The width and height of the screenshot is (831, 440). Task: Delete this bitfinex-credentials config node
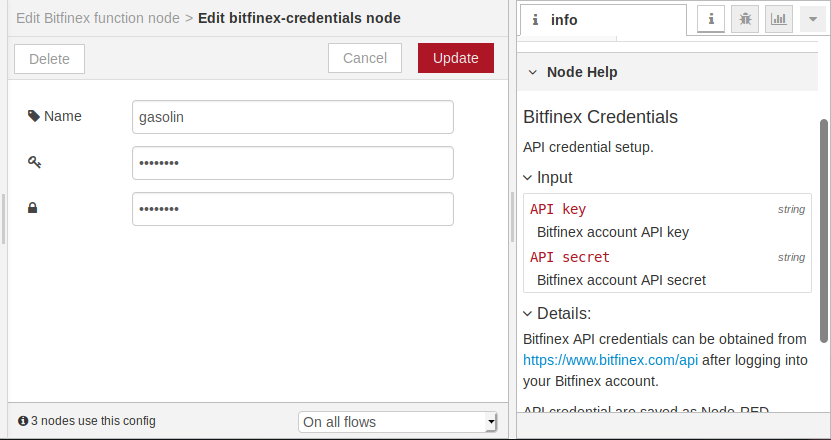[x=49, y=59]
